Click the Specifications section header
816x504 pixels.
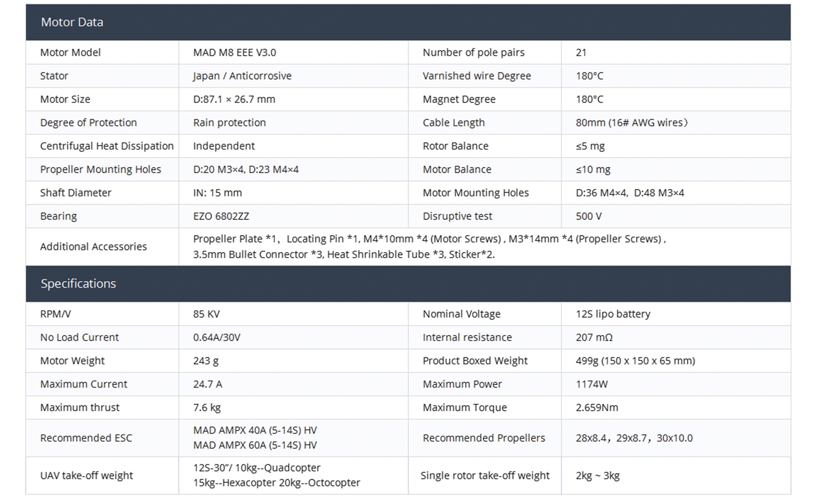click(78, 284)
